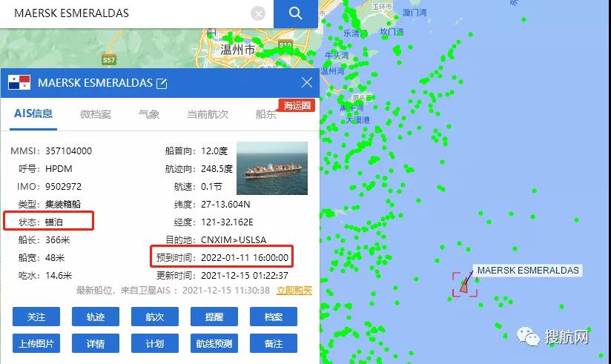
Task: Close the MAERSK ESMERALDAS info panel
Action: 307,82
